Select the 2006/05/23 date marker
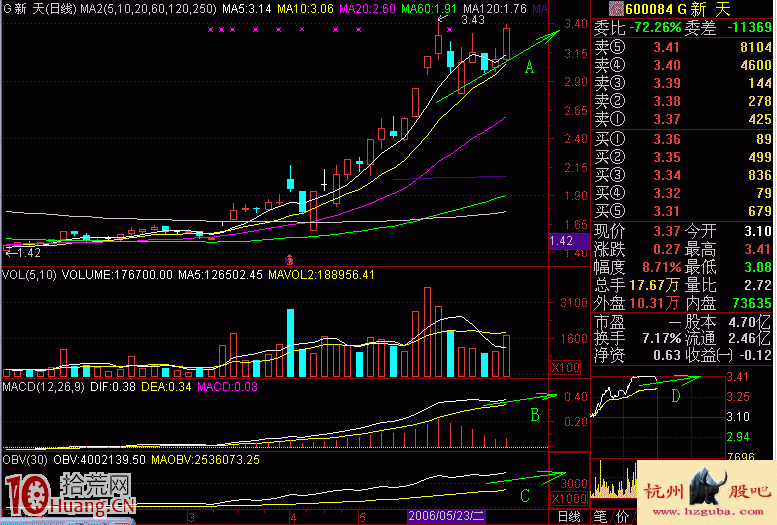Viewport: 777px width, 525px height. click(446, 516)
